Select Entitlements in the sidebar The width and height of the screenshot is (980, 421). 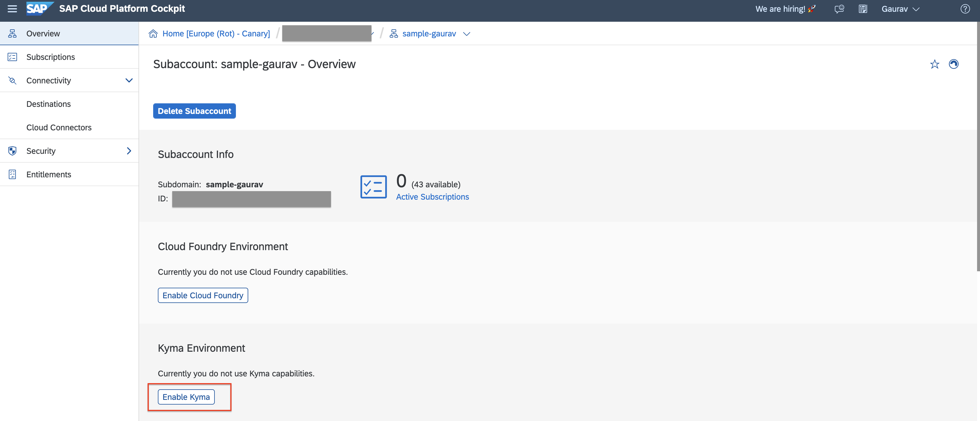pyautogui.click(x=49, y=174)
